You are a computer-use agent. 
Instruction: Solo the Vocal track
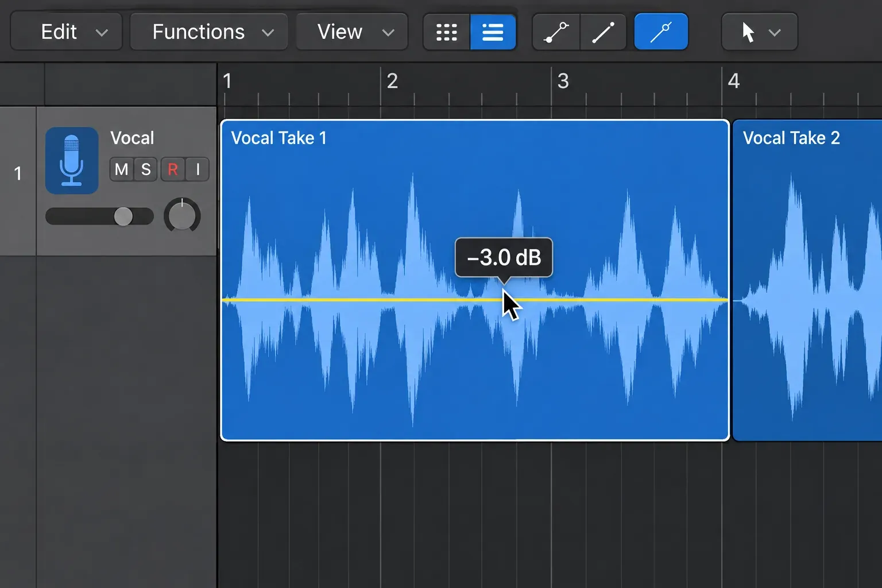146,169
